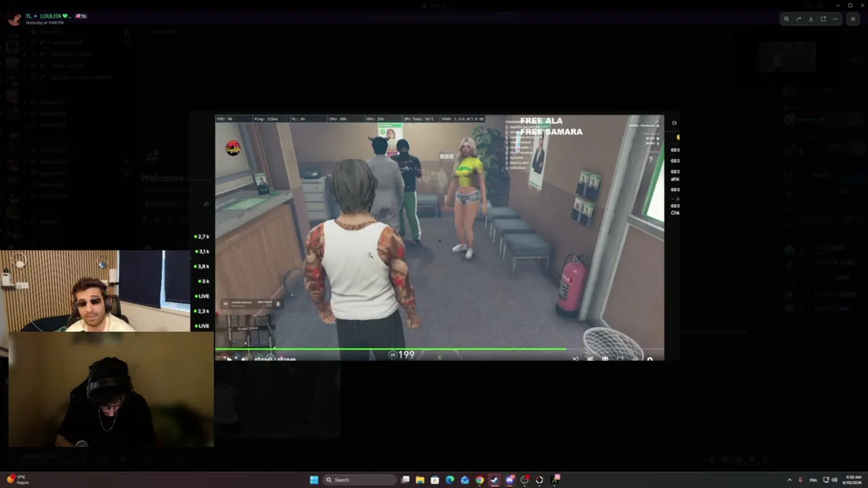The image size is (868, 488).
Task: Open the weather widget on the taskbar
Action: pos(18,480)
